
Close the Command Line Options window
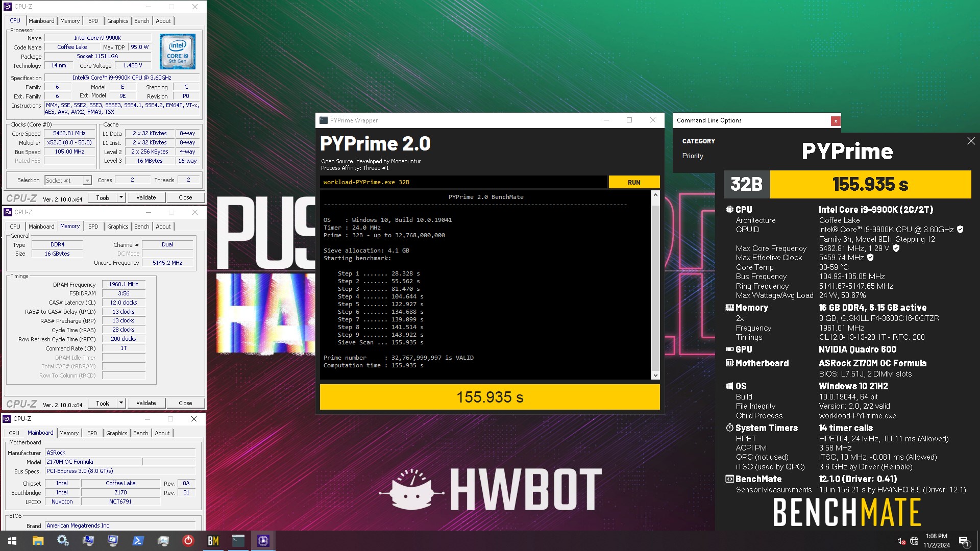coord(835,121)
